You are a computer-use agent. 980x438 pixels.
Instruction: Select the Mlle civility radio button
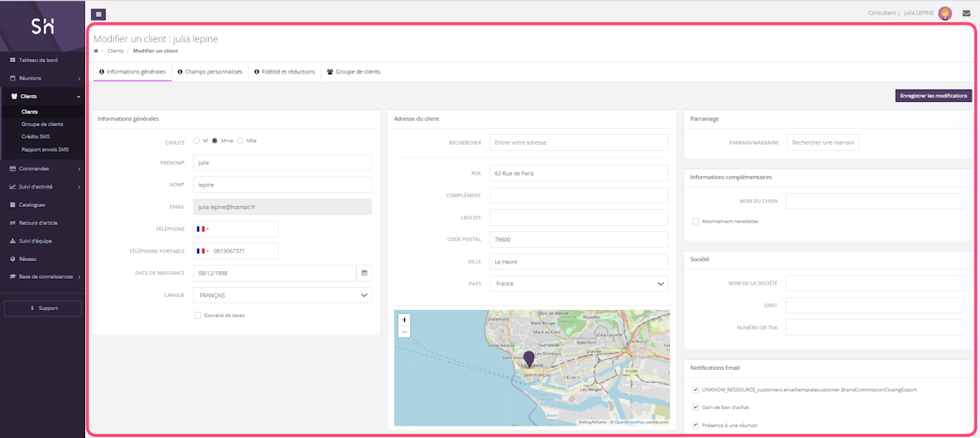(240, 141)
